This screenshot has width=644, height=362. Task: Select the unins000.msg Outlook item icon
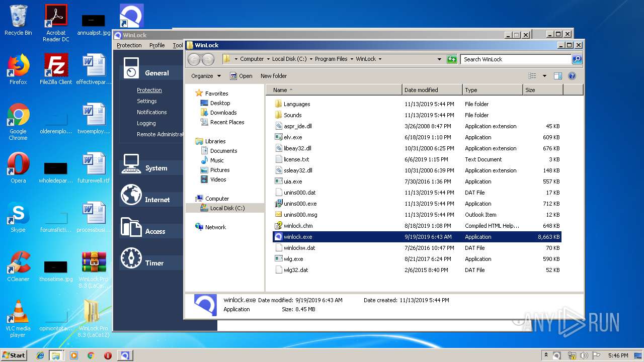tap(279, 215)
